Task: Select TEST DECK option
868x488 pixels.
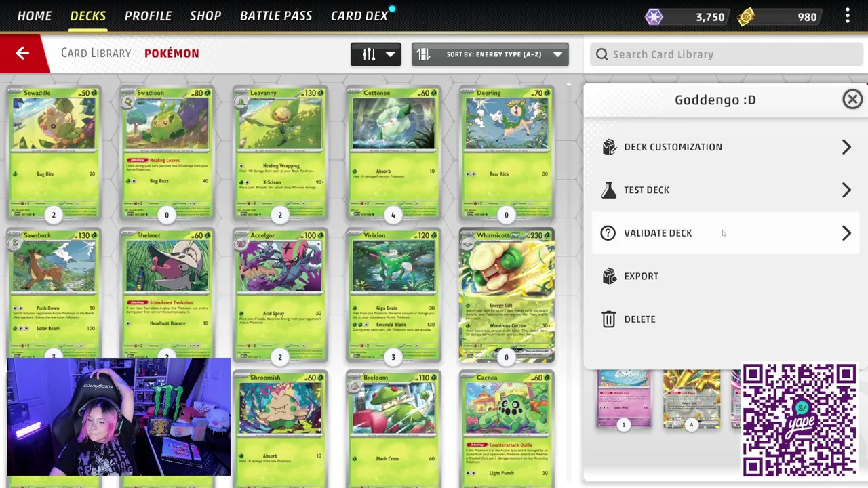Action: tap(726, 190)
